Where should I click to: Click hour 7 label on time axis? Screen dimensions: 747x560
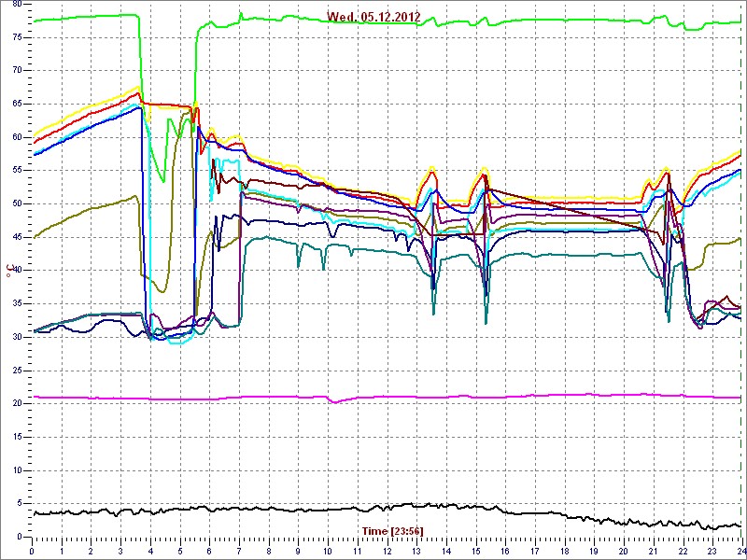coord(239,549)
